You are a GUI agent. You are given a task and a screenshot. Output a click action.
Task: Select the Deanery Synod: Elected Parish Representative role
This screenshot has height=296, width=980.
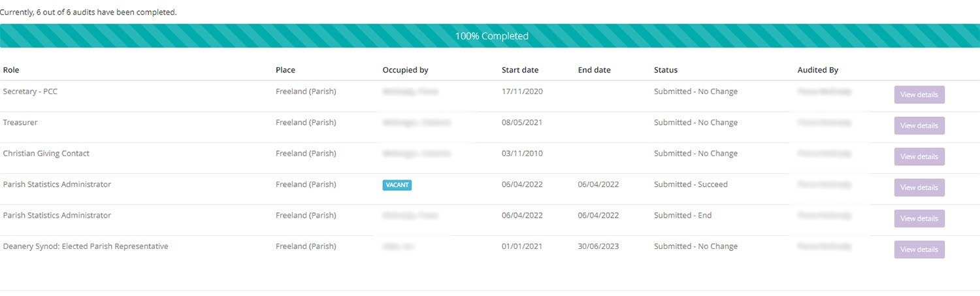coord(86,246)
